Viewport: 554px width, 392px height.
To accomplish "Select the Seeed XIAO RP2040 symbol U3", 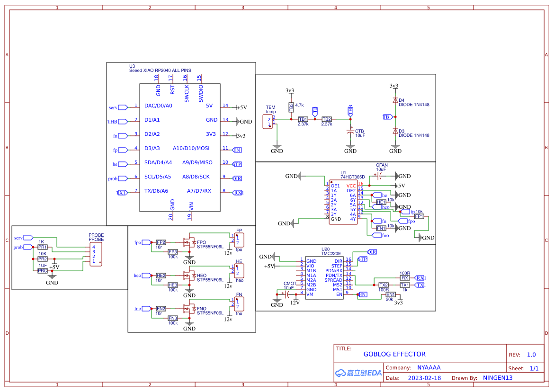I will (x=180, y=147).
